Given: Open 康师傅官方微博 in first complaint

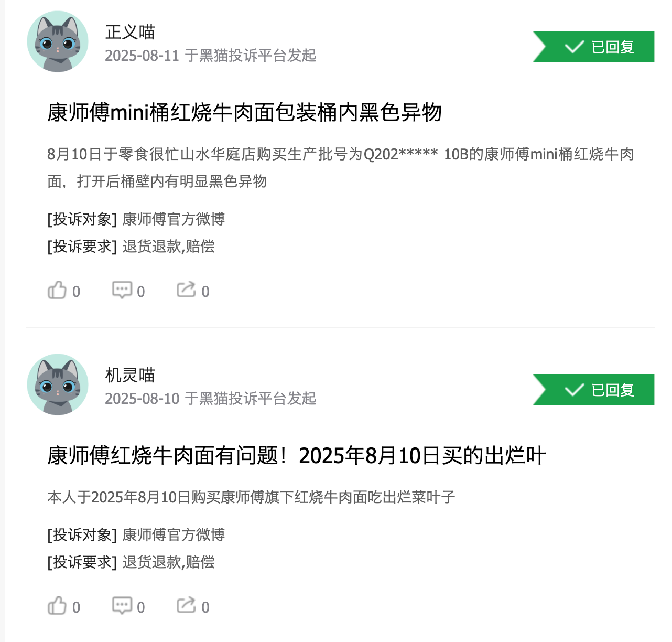Looking at the screenshot, I should pyautogui.click(x=174, y=219).
